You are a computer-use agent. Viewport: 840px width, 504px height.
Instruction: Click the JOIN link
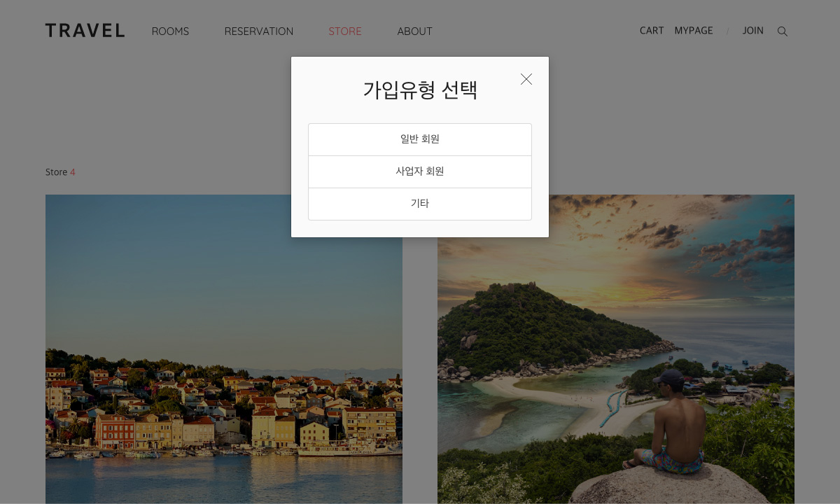(x=753, y=31)
